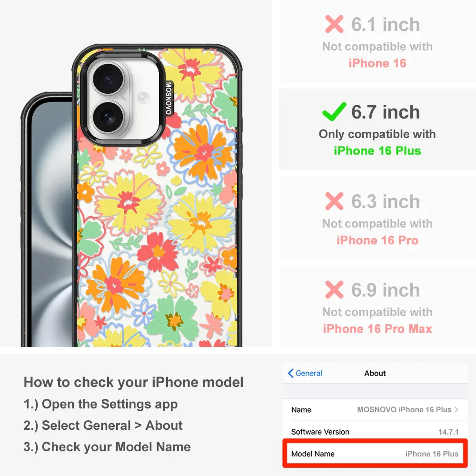Click the How to check your iPhone model heading
The height and width of the screenshot is (476, 476).
pos(134,382)
